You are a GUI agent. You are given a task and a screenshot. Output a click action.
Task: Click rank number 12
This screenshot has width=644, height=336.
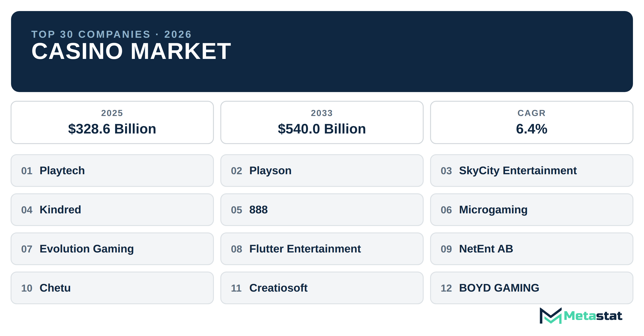pos(446,288)
